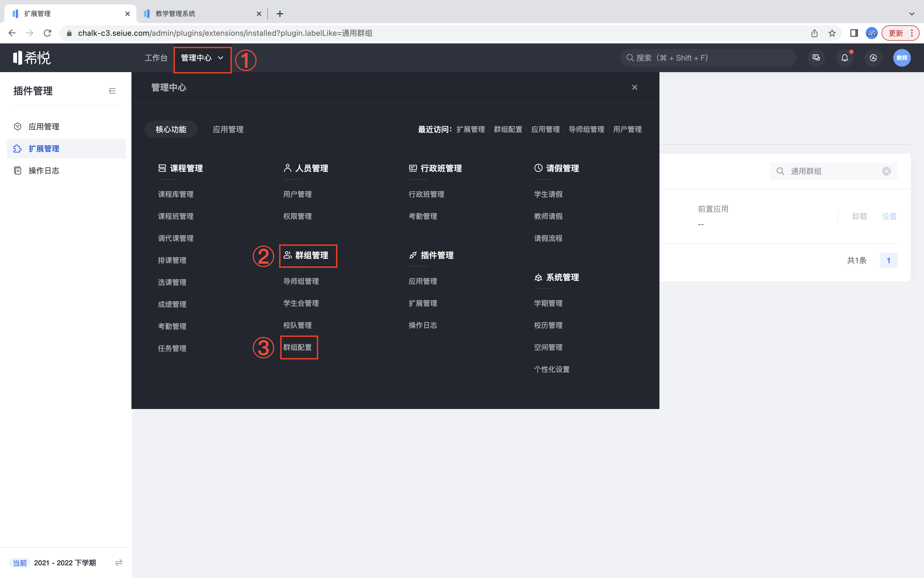This screenshot has width=924, height=578.
Task: Open 成绩管理
Action: point(172,304)
